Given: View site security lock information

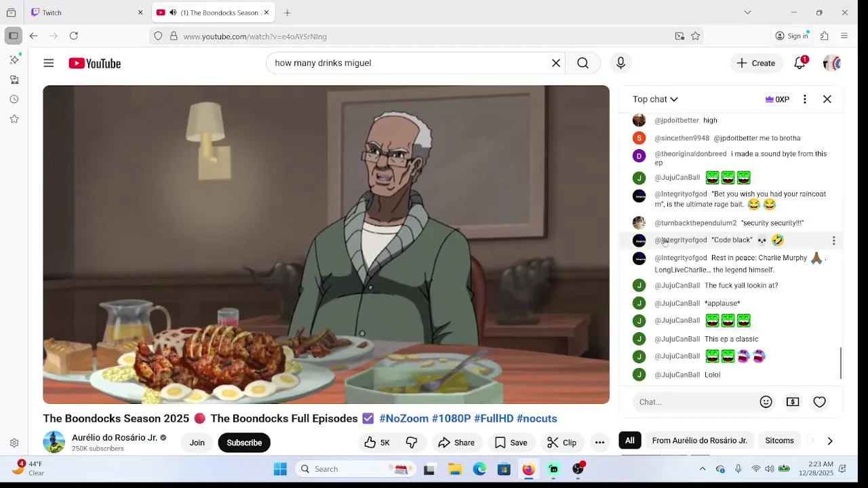Looking at the screenshot, I should 174,36.
